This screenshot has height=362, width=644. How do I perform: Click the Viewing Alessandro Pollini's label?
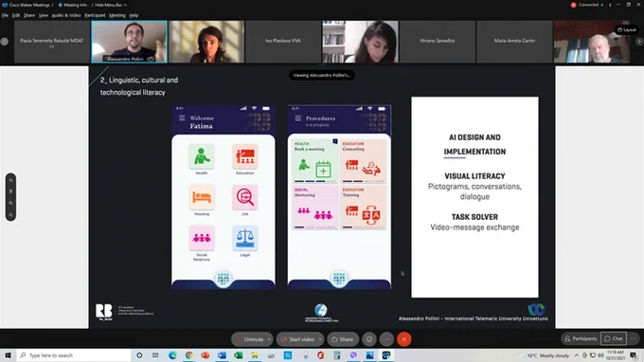click(322, 75)
